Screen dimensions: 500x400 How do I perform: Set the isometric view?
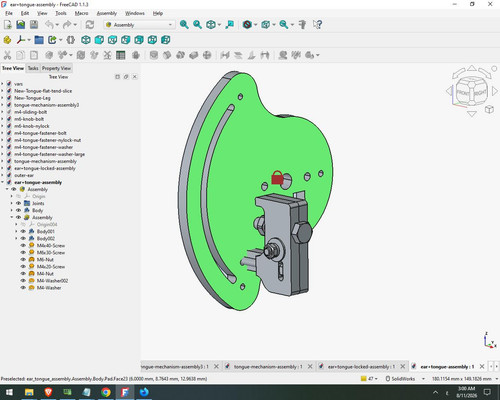(x=86, y=40)
